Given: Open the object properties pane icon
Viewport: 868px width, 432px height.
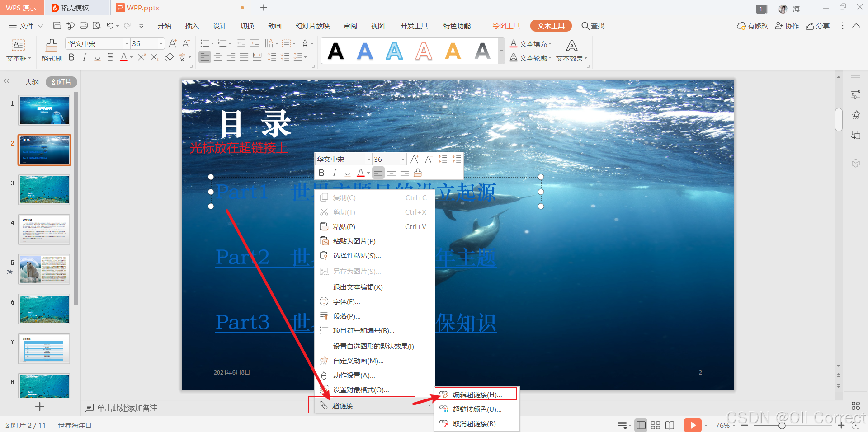Looking at the screenshot, I should pyautogui.click(x=856, y=94).
